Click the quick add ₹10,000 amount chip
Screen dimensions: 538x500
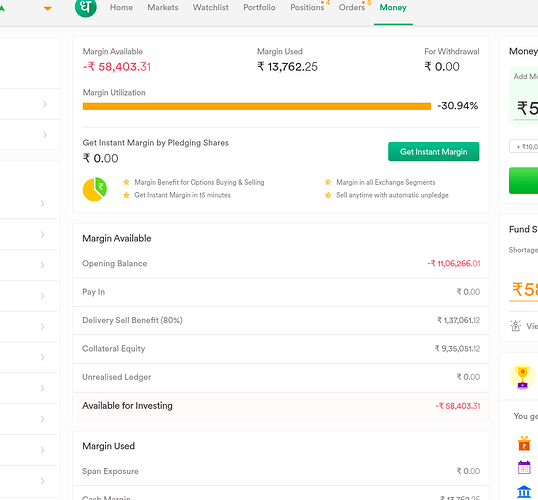[x=524, y=147]
